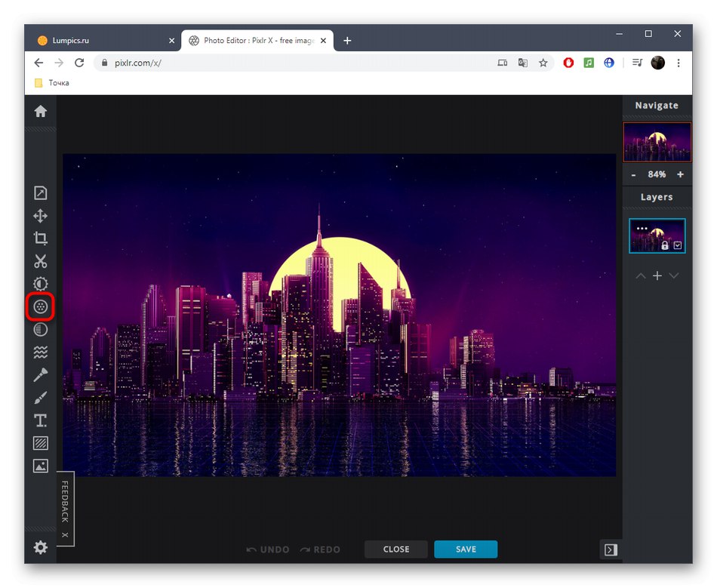
Task: Open the Chrome profile avatar
Action: click(x=657, y=63)
